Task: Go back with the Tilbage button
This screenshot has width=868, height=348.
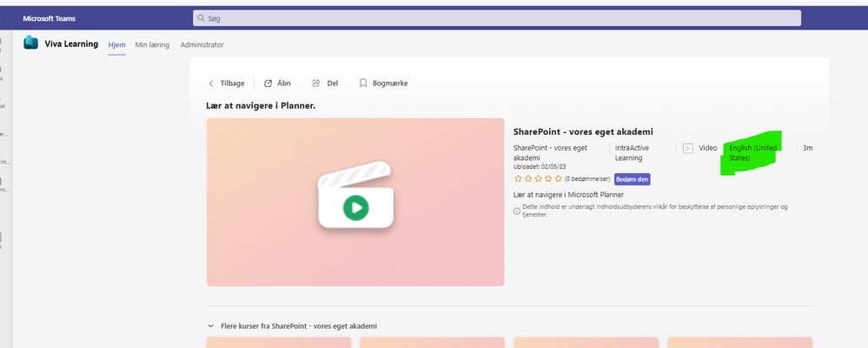Action: pos(227,84)
